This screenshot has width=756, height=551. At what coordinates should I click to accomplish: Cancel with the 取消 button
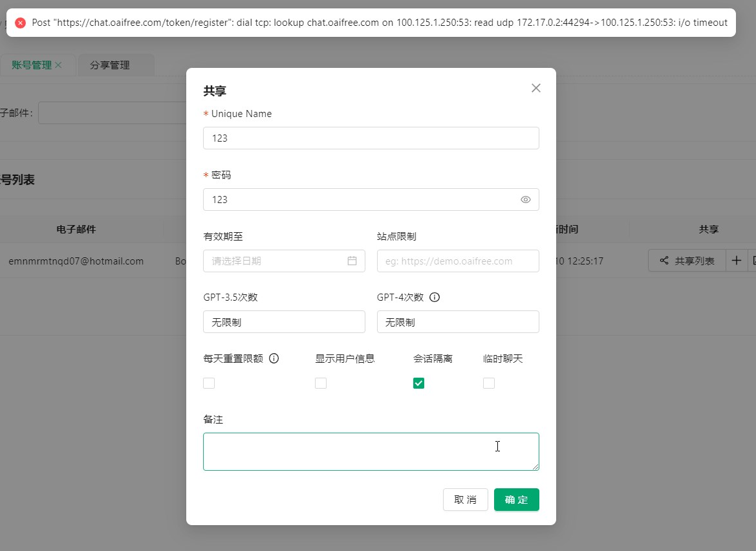click(x=465, y=499)
